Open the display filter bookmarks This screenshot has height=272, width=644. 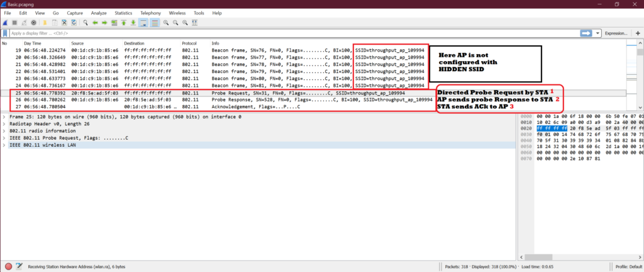click(x=5, y=33)
